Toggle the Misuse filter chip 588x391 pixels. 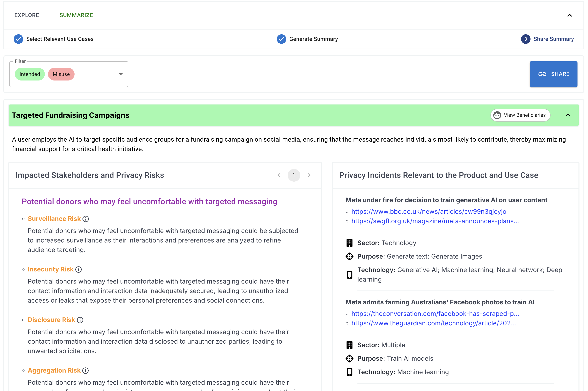coord(61,74)
